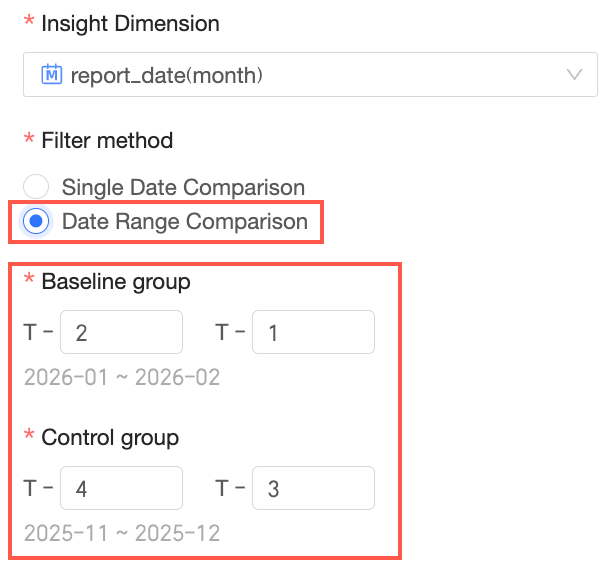Click the Insight Dimension field label
614x574 pixels.
coord(130,22)
